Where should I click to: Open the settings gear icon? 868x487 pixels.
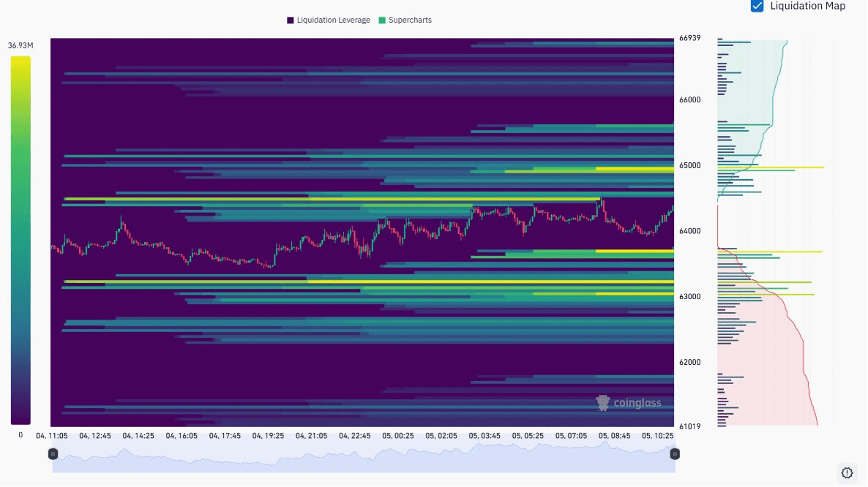(847, 472)
